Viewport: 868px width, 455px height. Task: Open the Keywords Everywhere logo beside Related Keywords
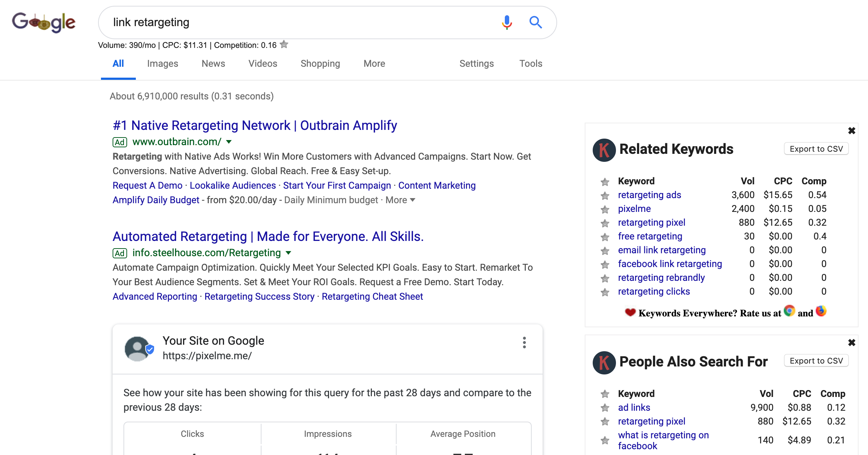tap(604, 149)
